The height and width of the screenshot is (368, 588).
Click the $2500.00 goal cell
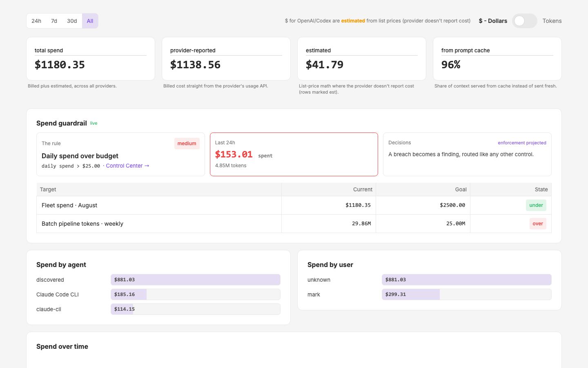coord(423,205)
